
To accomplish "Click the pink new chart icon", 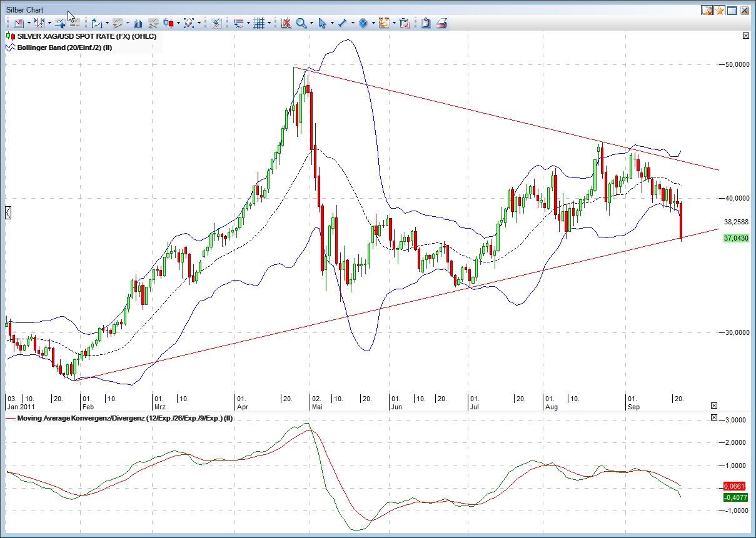I will [x=18, y=23].
